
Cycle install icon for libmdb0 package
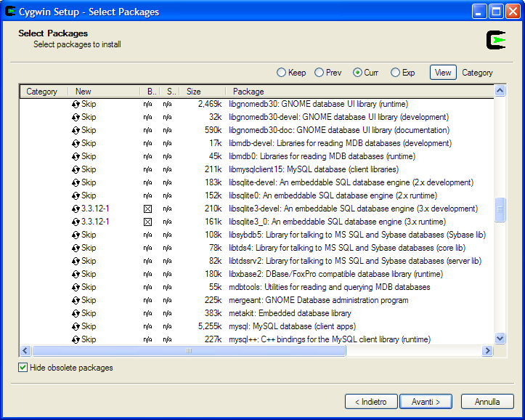(76, 156)
